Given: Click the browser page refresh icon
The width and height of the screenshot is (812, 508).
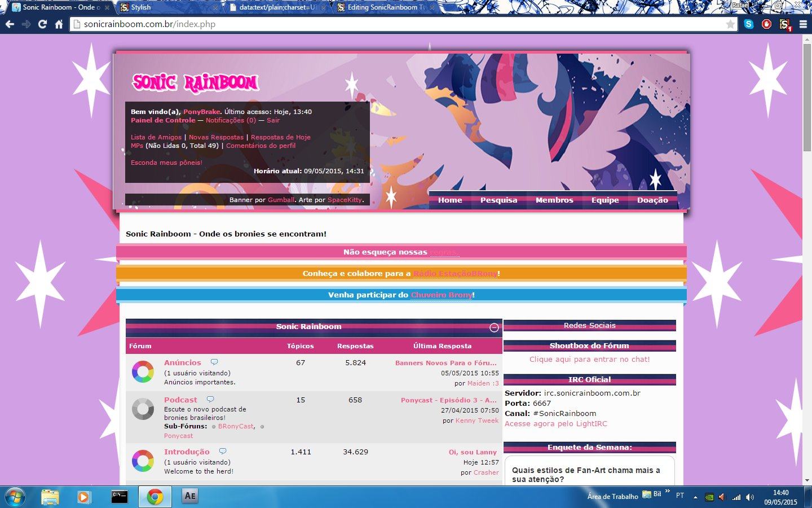Looking at the screenshot, I should 42,24.
